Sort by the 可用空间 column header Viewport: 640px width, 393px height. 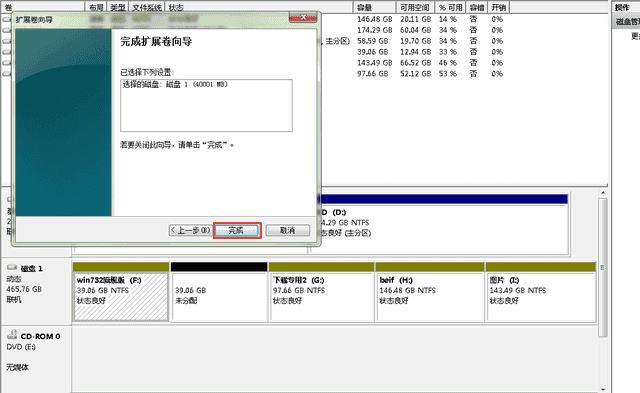pos(415,7)
